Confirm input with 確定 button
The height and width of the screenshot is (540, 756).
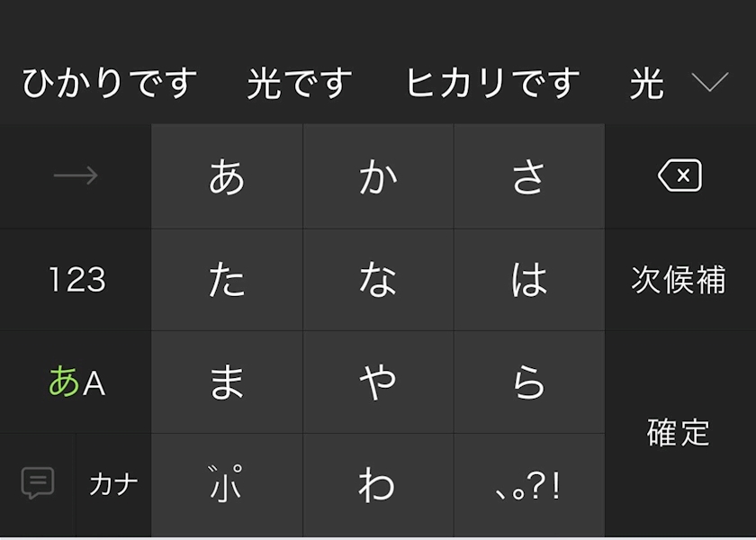click(679, 432)
